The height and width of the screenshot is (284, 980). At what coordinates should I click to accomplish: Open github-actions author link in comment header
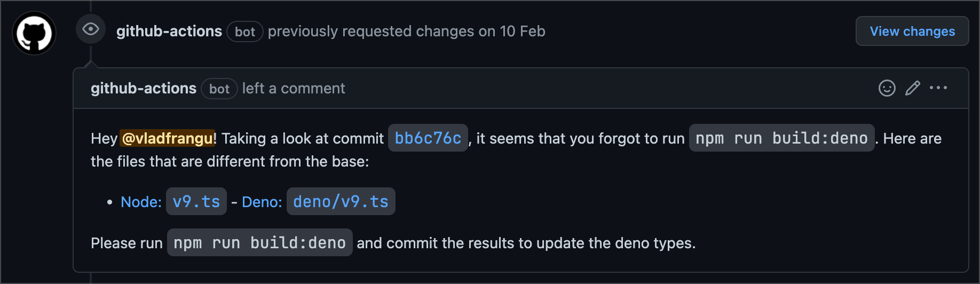click(144, 89)
